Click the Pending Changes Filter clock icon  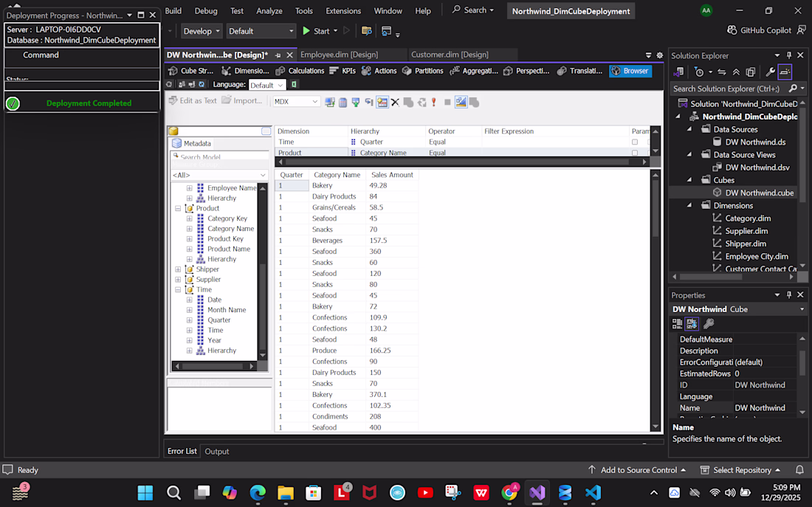(x=699, y=72)
